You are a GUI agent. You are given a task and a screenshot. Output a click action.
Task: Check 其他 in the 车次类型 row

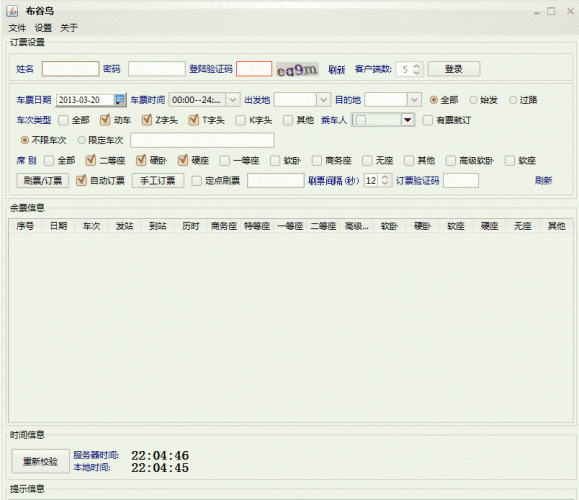click(x=288, y=120)
